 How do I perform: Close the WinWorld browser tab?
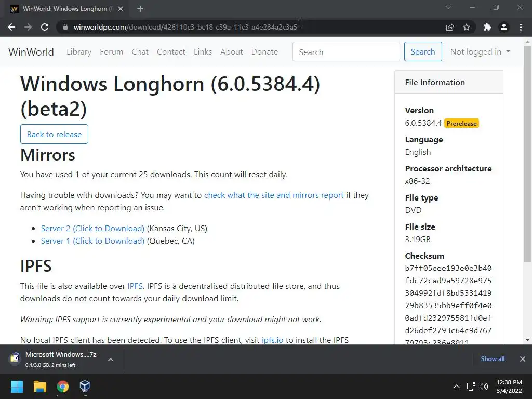tap(121, 9)
